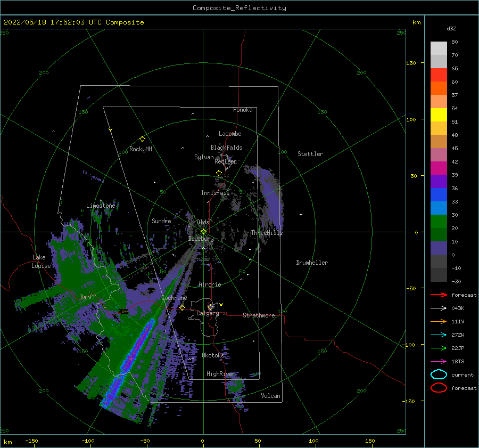Select the bright green 30 dBZ swatch
The height and width of the screenshot is (448, 479).
point(439,221)
